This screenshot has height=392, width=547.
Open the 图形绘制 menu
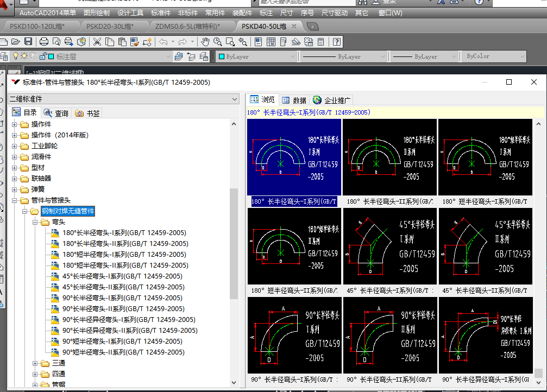pos(97,13)
